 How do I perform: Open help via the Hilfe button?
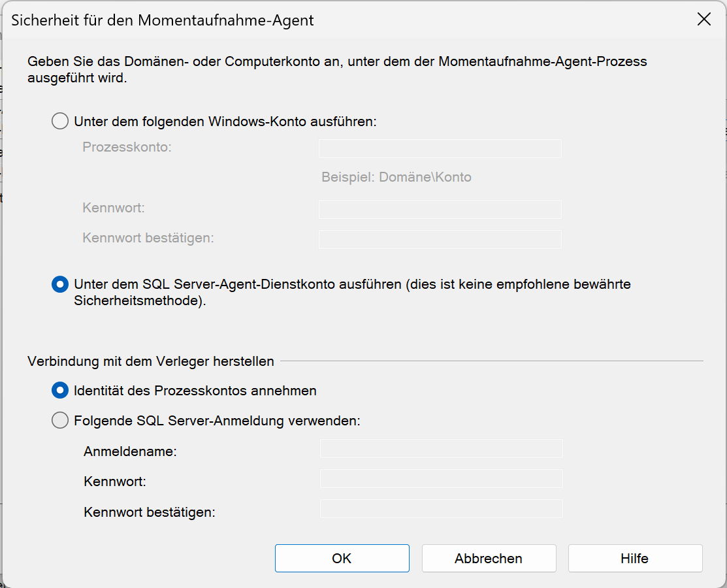tap(635, 559)
